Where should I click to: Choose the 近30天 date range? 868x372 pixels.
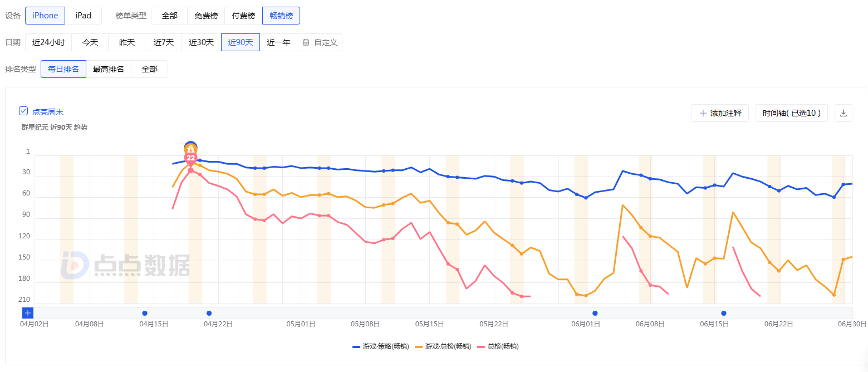(201, 42)
